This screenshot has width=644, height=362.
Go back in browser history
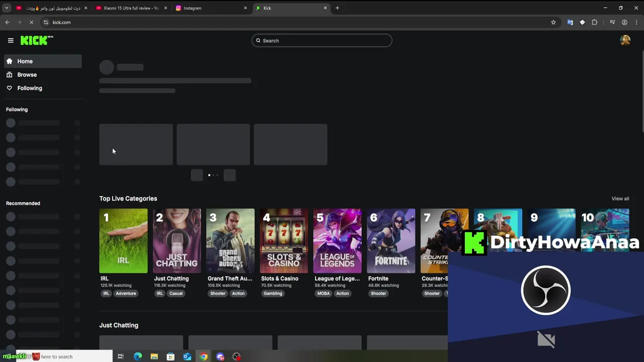7,22
